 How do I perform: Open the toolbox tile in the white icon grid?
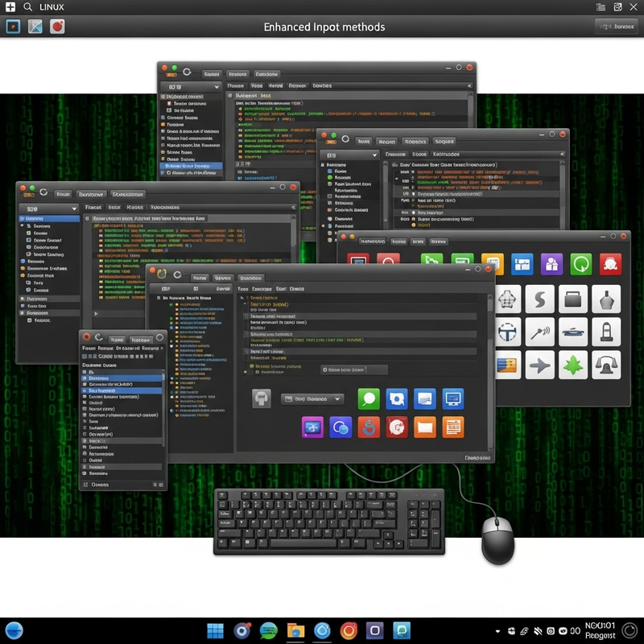(573, 299)
